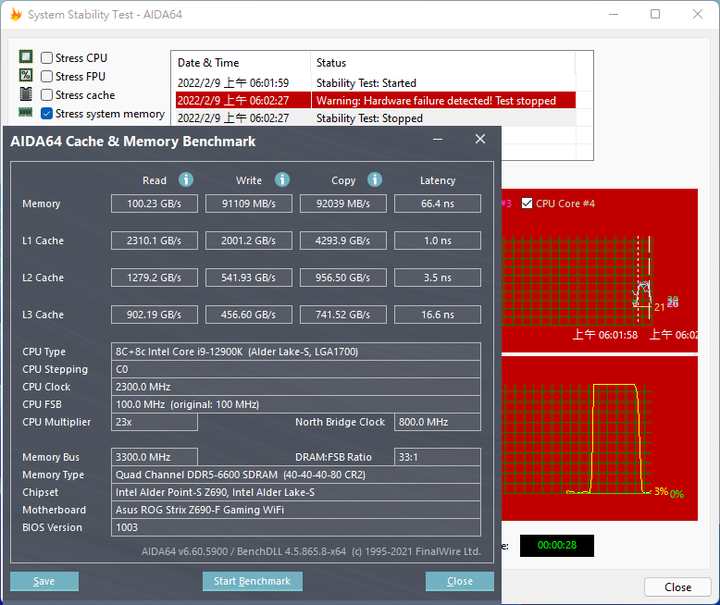Click Start Benchmark button

pos(252,581)
